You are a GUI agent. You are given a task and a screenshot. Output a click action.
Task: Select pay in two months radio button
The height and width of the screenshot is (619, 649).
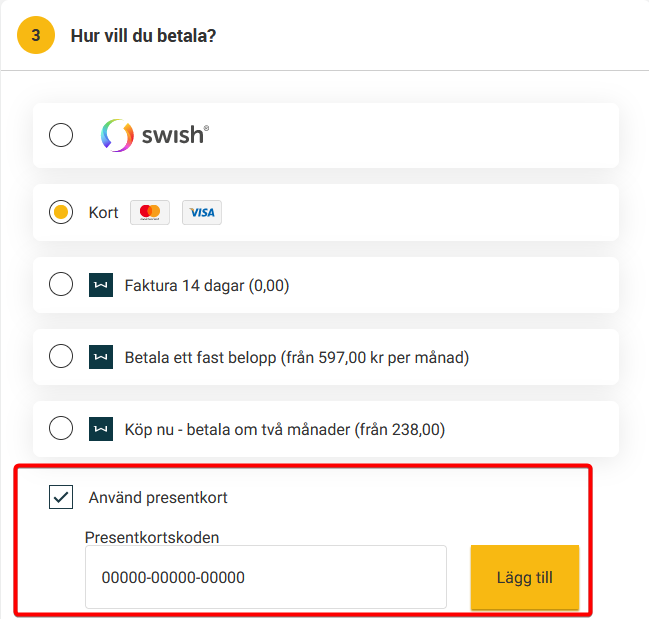[61, 429]
